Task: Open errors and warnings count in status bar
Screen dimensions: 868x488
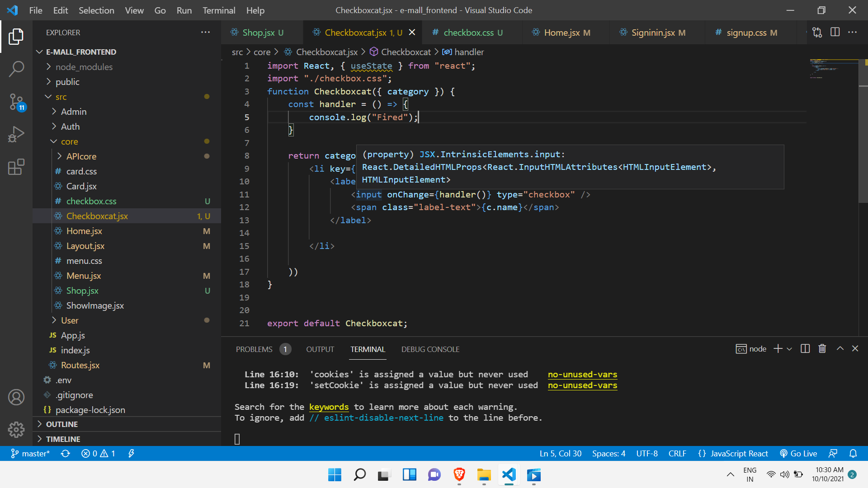Action: point(98,453)
